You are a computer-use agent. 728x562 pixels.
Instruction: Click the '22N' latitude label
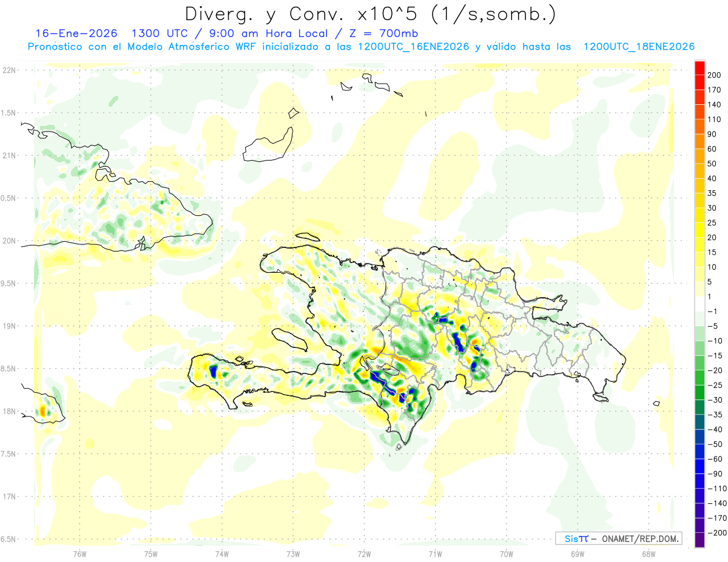pyautogui.click(x=9, y=70)
